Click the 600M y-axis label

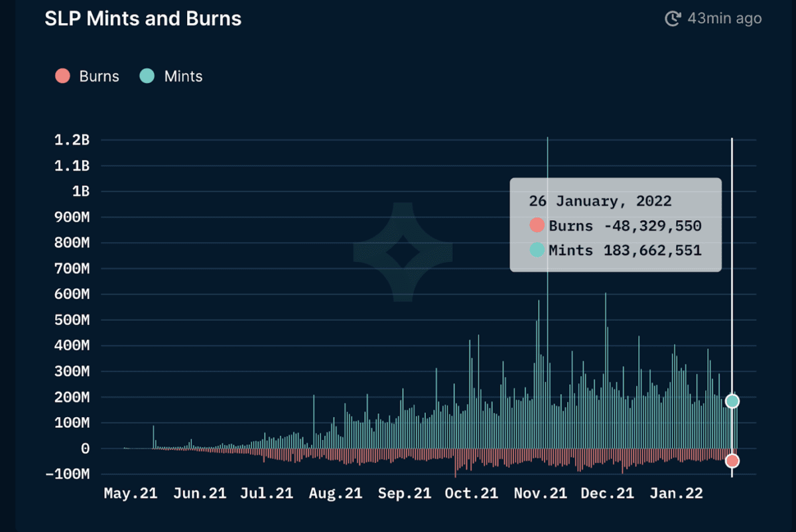point(72,294)
